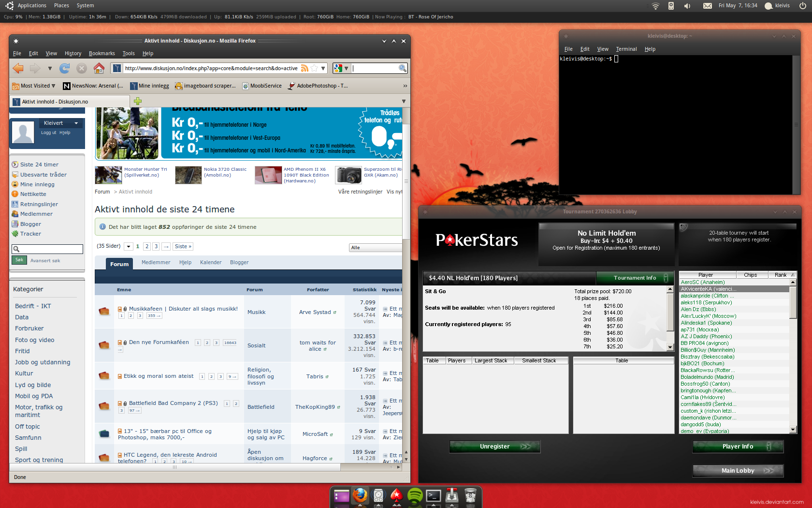Open PokerStars from the dock
The height and width of the screenshot is (508, 812).
click(396, 496)
